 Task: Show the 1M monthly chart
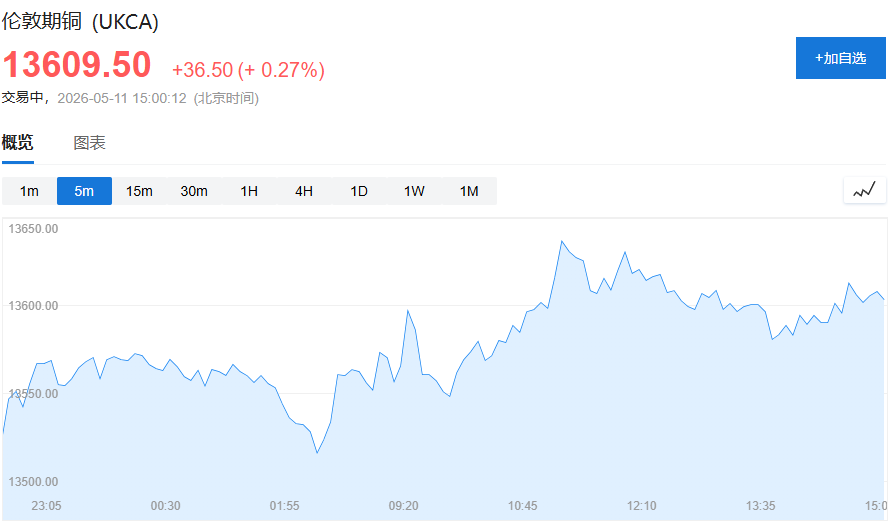(469, 191)
